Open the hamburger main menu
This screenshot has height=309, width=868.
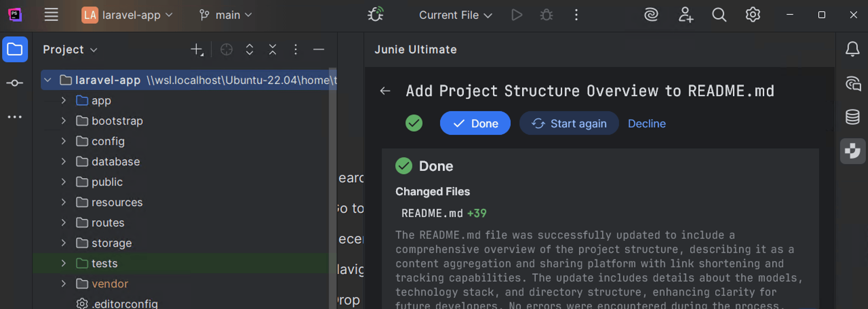(x=51, y=15)
